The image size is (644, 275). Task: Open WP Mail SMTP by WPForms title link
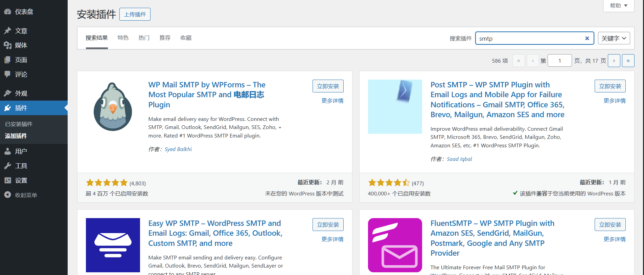(x=207, y=94)
